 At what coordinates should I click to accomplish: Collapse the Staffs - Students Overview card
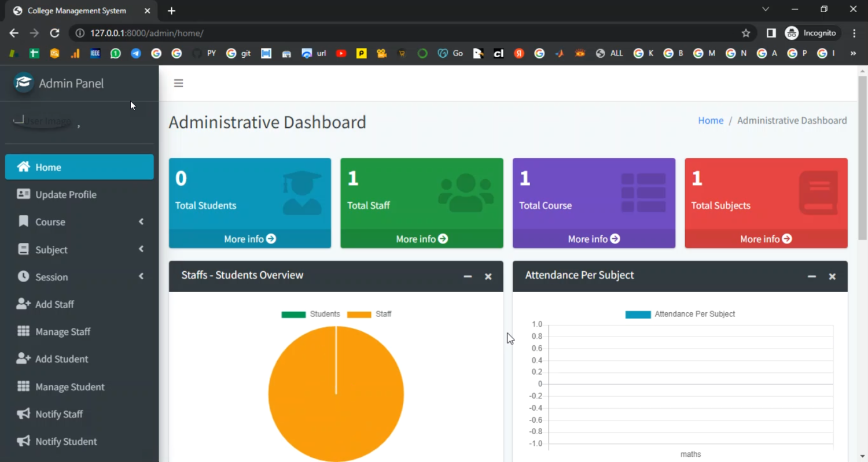point(468,276)
